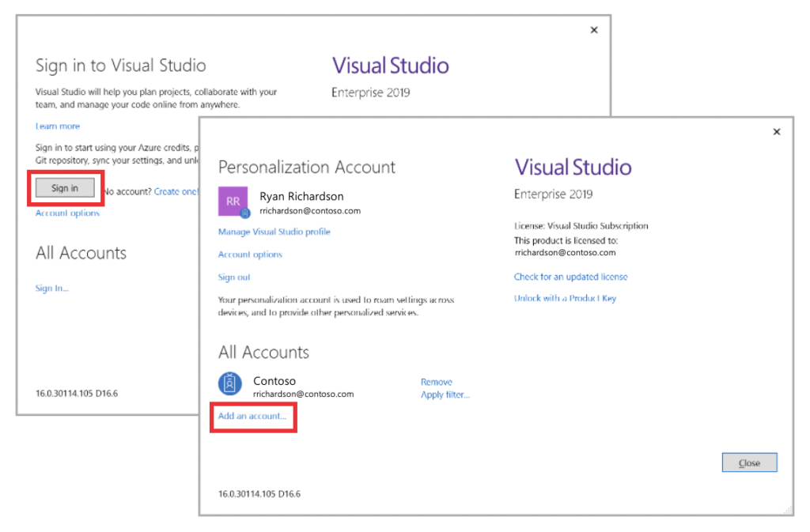
Task: Click Sign In... under All Accounts in back window
Action: (51, 288)
